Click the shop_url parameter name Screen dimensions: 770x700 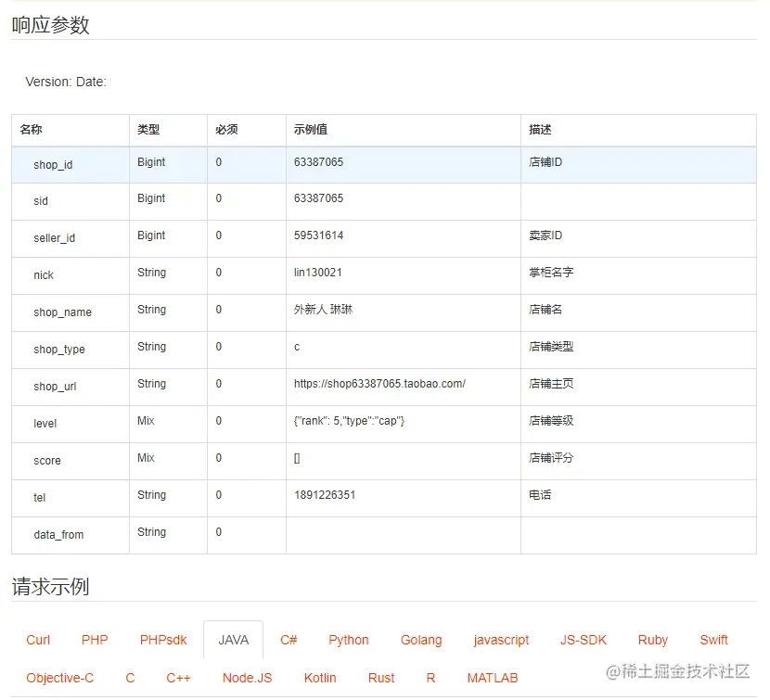[55, 387]
